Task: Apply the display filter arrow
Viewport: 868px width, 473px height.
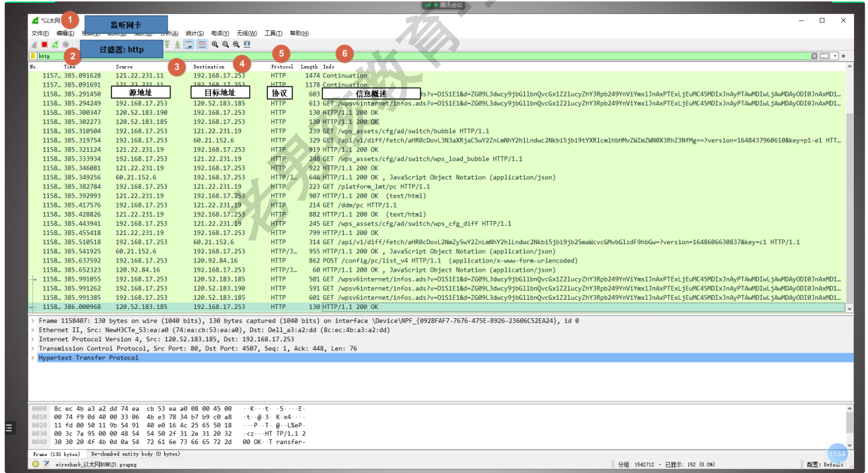Action: pos(824,56)
